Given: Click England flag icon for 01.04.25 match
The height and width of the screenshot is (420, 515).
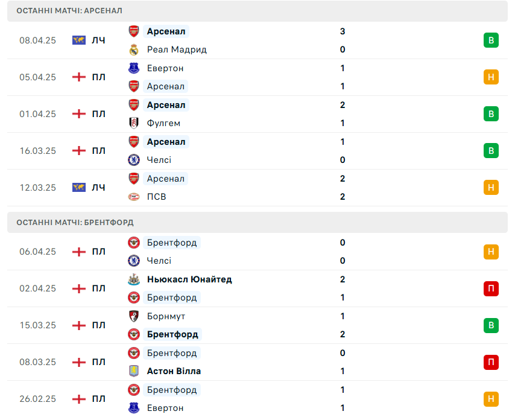Looking at the screenshot, I should pos(79,113).
